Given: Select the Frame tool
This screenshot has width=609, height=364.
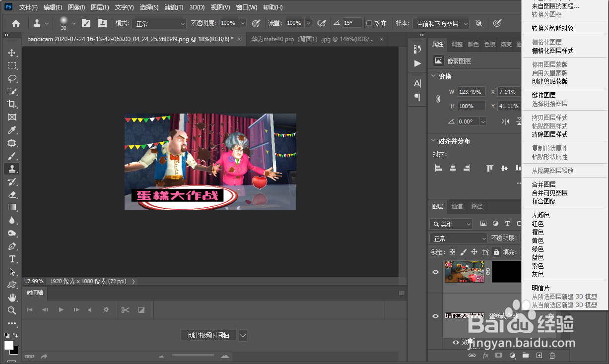Looking at the screenshot, I should point(12,117).
